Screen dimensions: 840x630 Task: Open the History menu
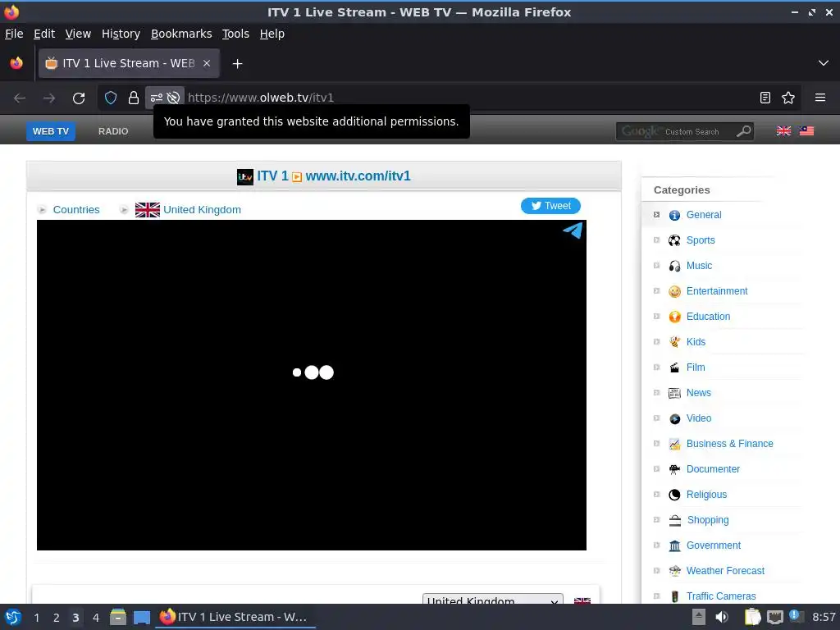(x=121, y=34)
